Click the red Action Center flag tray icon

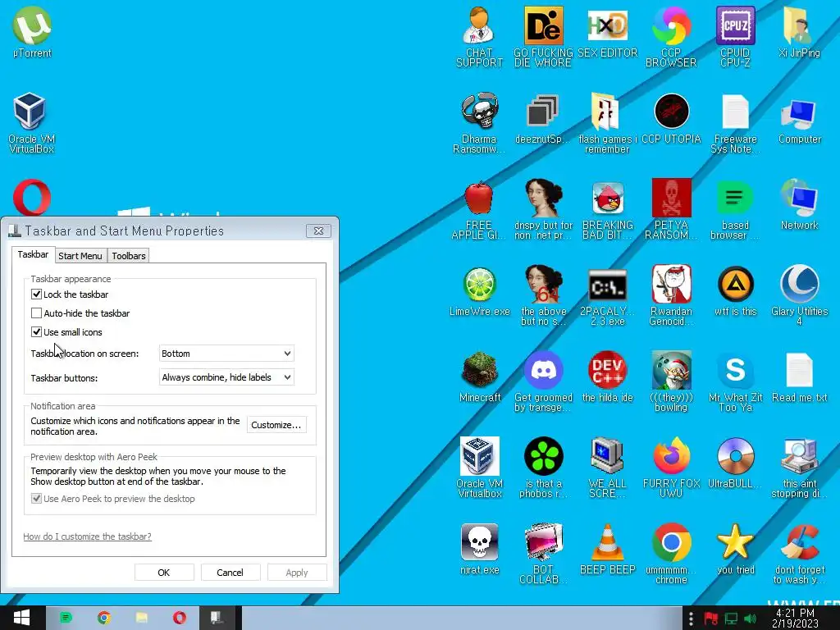point(711,619)
